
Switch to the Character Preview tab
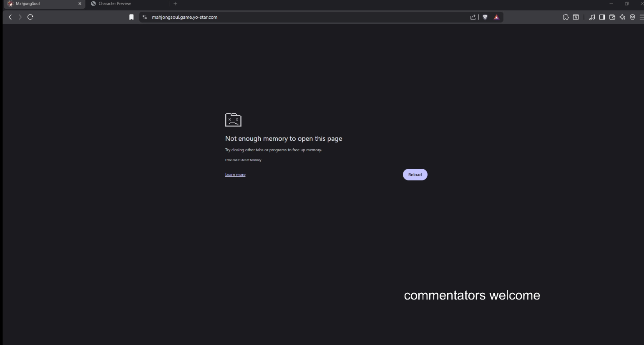click(127, 4)
